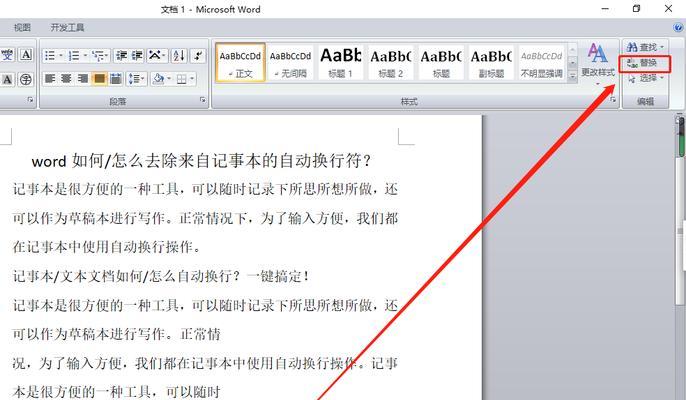The height and width of the screenshot is (400, 686).
Task: Click the phonetic guide (wén) icon
Action: point(7,55)
